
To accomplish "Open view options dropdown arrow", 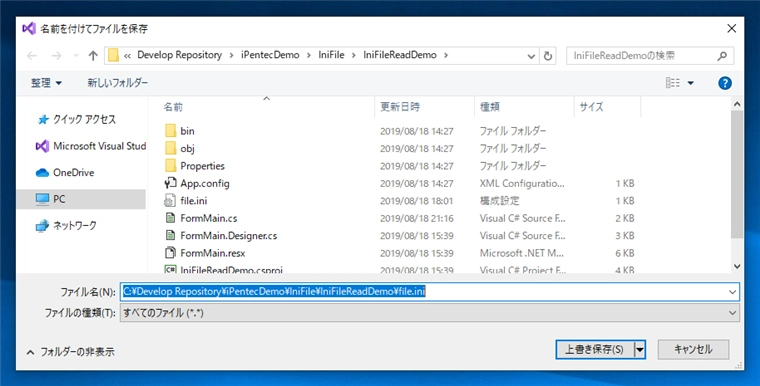I will pos(691,83).
